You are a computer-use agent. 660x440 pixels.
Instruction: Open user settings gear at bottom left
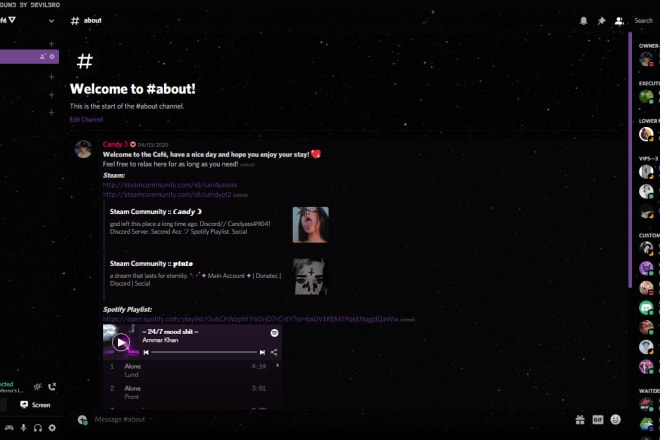click(x=52, y=428)
